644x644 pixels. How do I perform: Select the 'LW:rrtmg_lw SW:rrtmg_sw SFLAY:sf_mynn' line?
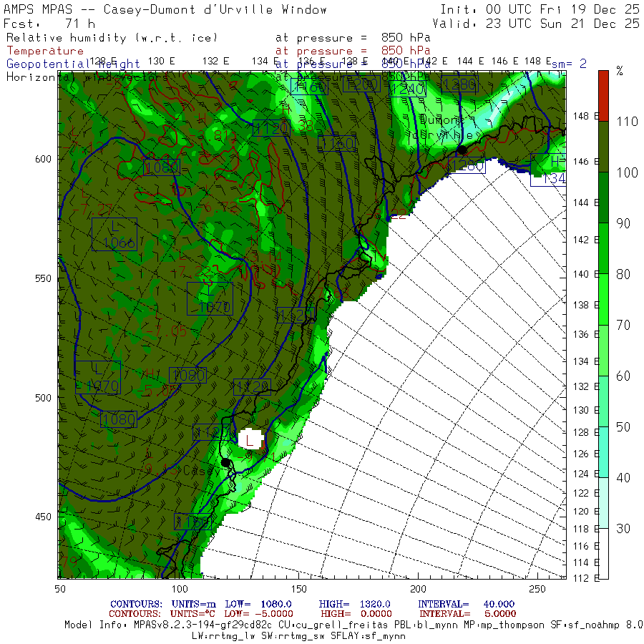(x=298, y=636)
